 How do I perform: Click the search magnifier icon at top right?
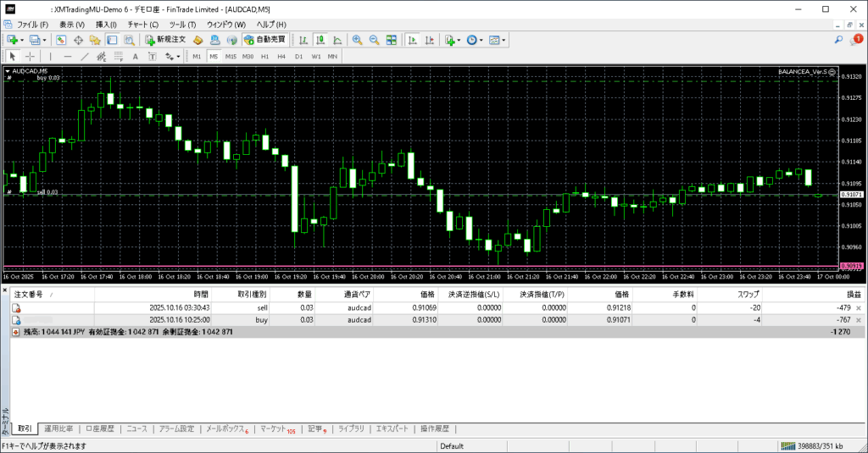point(838,40)
